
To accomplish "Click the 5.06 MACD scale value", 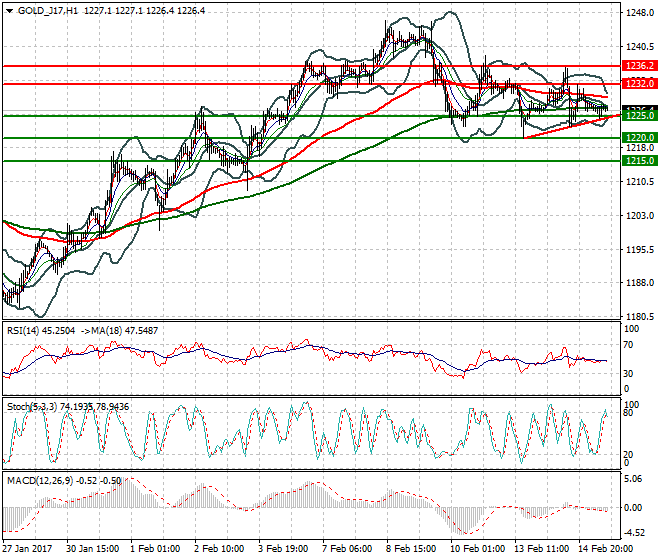I will [x=633, y=479].
